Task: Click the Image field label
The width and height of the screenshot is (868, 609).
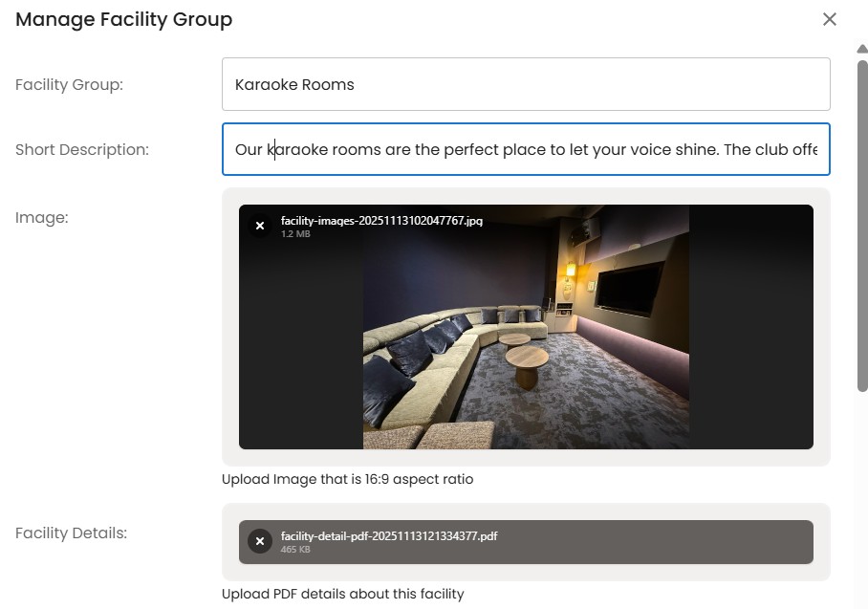Action: click(x=42, y=217)
